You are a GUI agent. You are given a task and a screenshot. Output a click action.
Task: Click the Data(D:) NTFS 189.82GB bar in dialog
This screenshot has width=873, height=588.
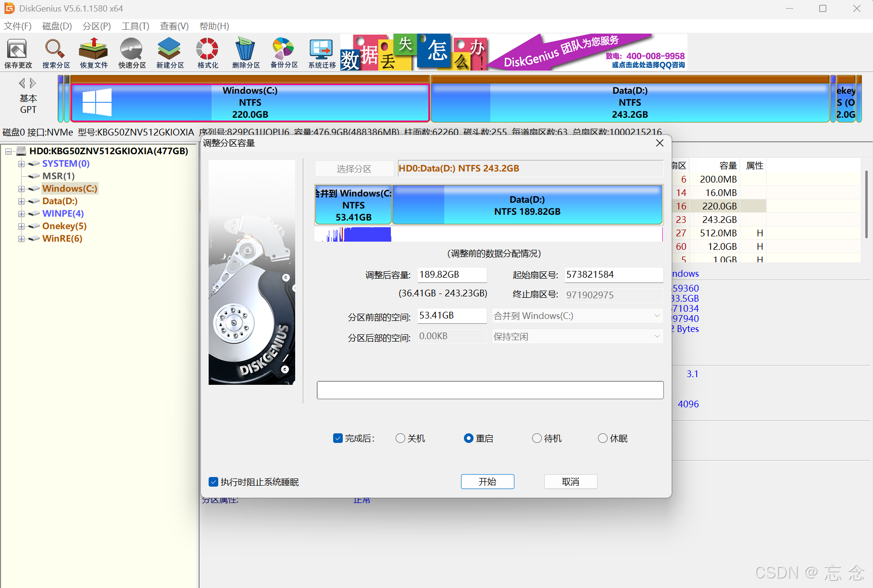point(527,205)
